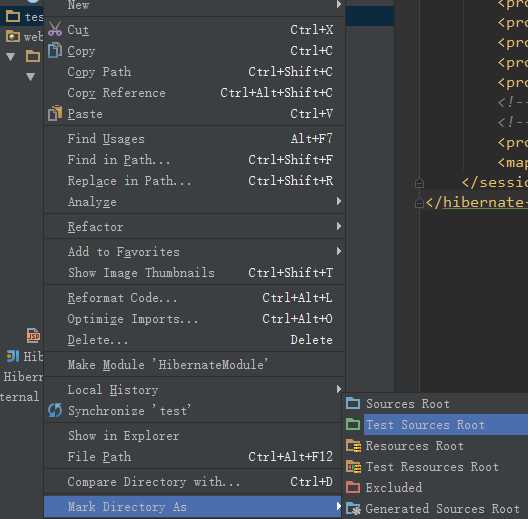Choose Cut from the context menu
The image size is (528, 519).
194,30
